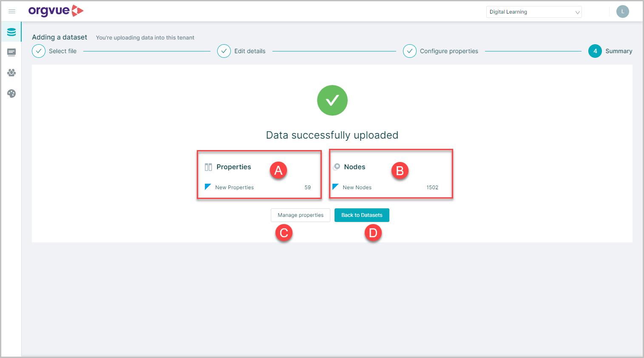Click the Adding a dataset title
The width and height of the screenshot is (644, 358).
coord(60,37)
